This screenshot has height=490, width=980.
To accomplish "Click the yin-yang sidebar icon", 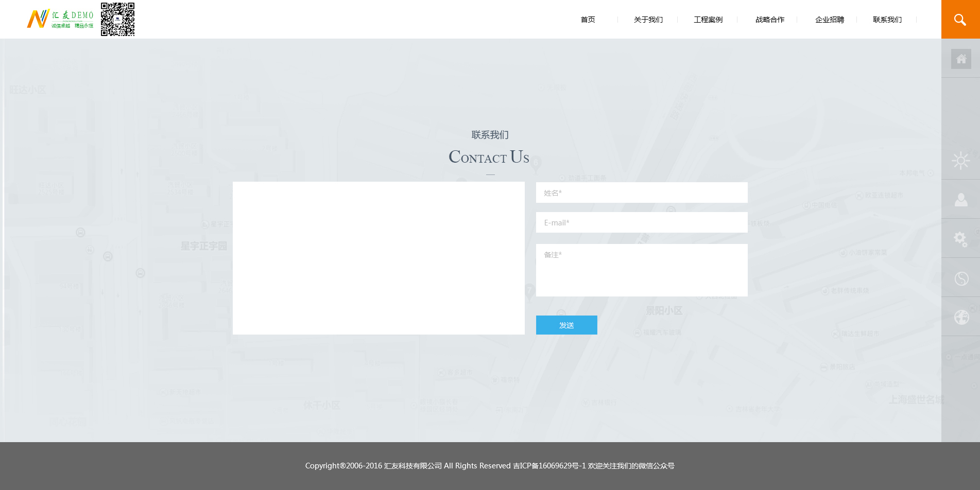I will coord(961,278).
